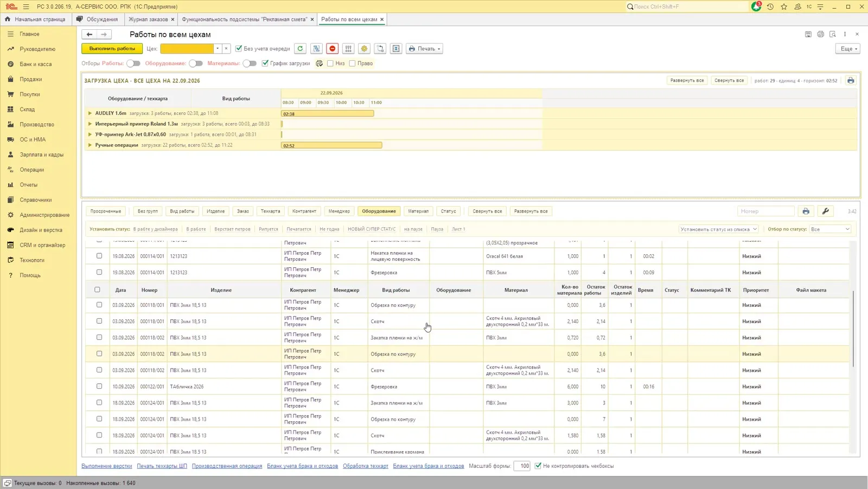Screen dimensions: 868x489
Task: Toggle the Без учета очереди checkbox
Action: [239, 49]
